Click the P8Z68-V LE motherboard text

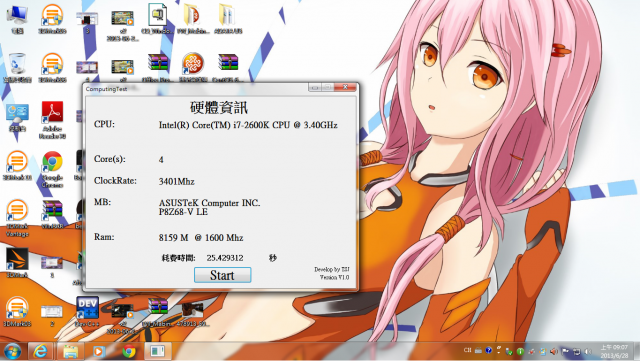(x=183, y=212)
